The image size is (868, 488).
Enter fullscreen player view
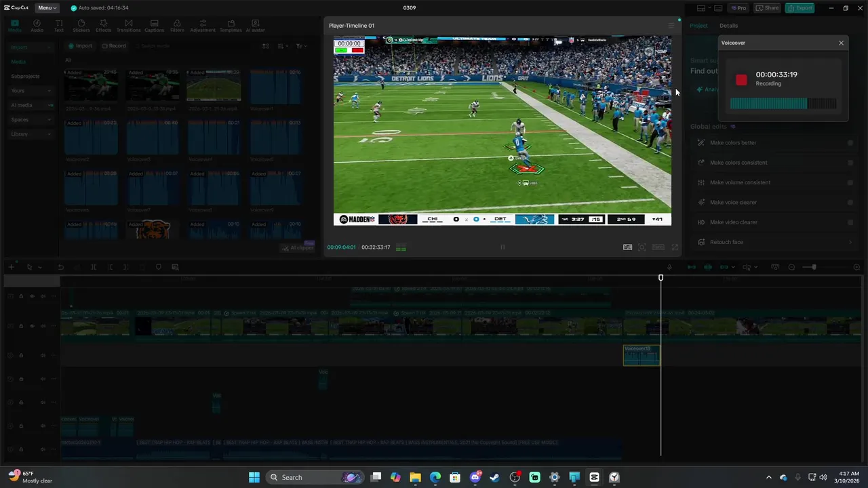(675, 247)
